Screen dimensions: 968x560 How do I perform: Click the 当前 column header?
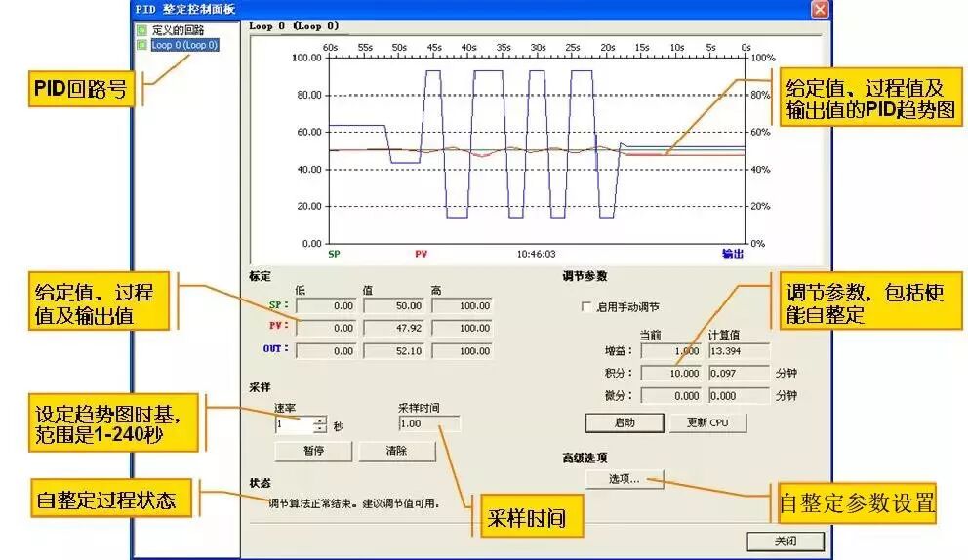[650, 336]
